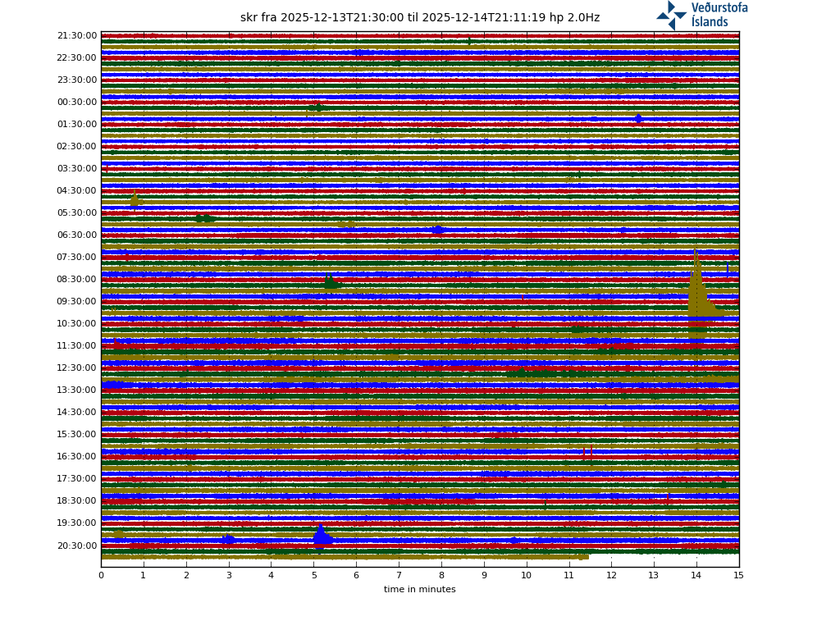Select the 16:30:00 row label
The height and width of the screenshot is (630, 840).
click(x=77, y=457)
